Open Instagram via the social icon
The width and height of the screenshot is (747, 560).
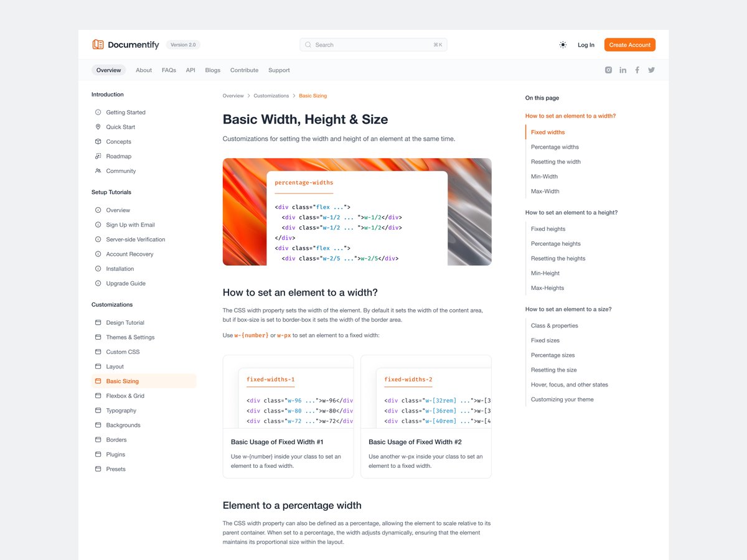coord(608,70)
